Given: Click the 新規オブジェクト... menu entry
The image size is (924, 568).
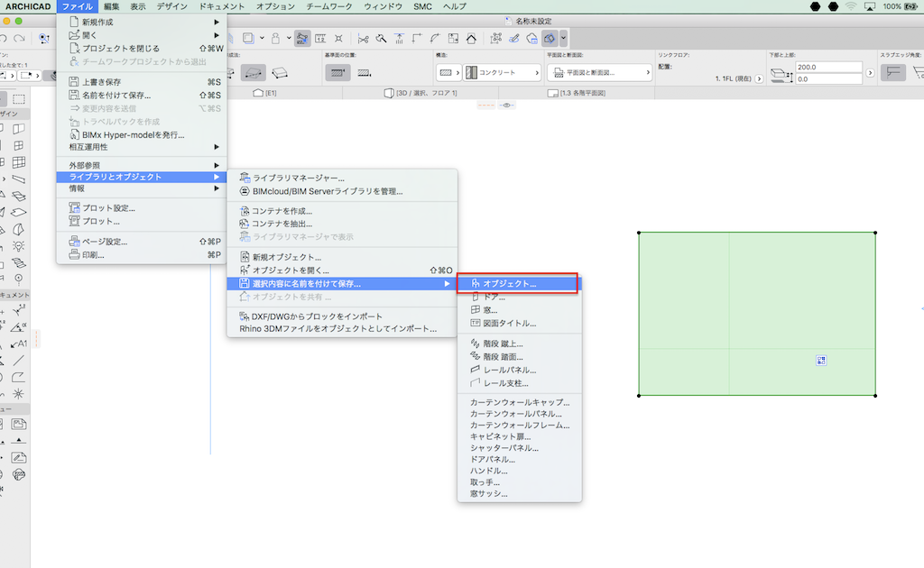Looking at the screenshot, I should click(x=286, y=257).
